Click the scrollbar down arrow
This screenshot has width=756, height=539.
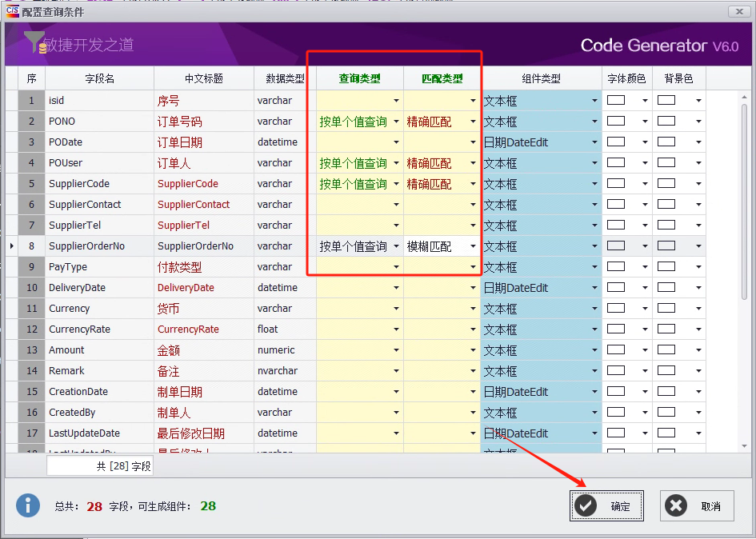click(x=746, y=446)
